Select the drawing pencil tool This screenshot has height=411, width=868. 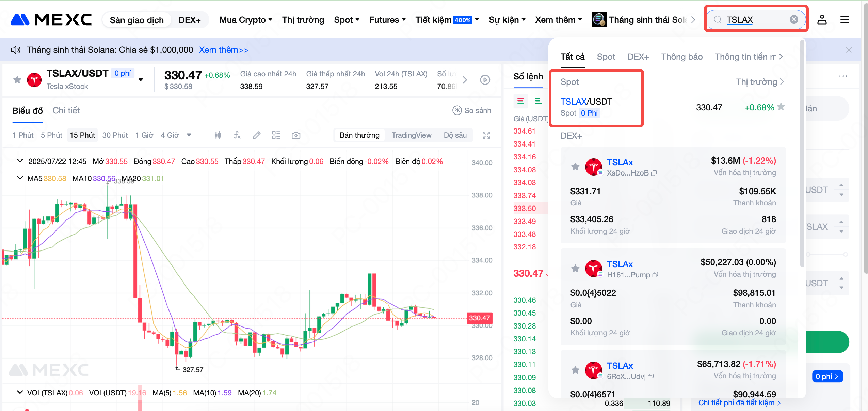pos(257,135)
